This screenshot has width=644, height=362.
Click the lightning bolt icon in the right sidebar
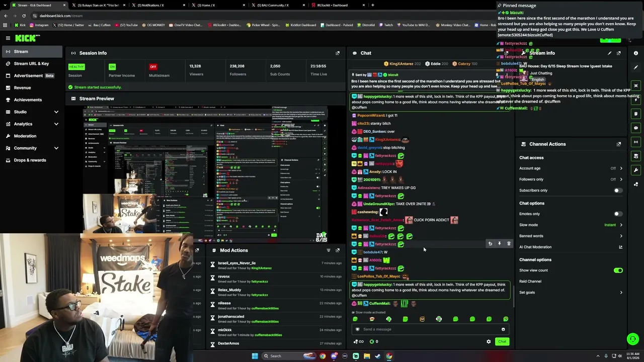coord(636,100)
